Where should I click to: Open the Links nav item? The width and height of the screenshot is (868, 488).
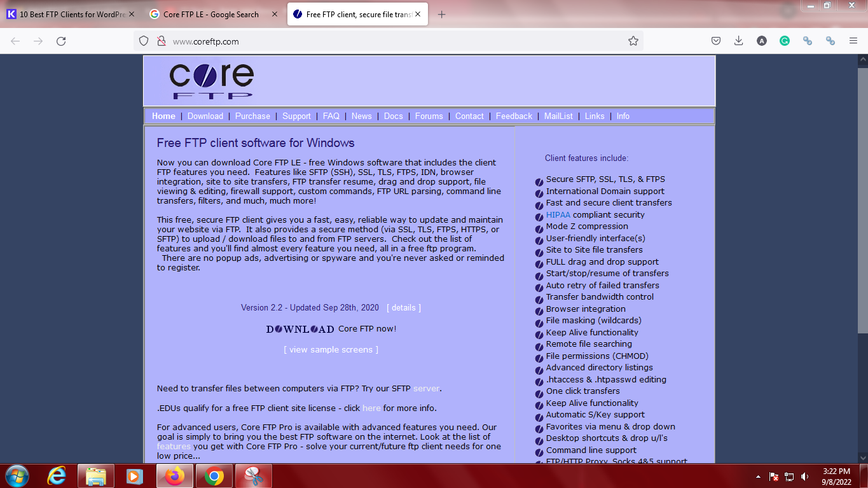pyautogui.click(x=595, y=116)
